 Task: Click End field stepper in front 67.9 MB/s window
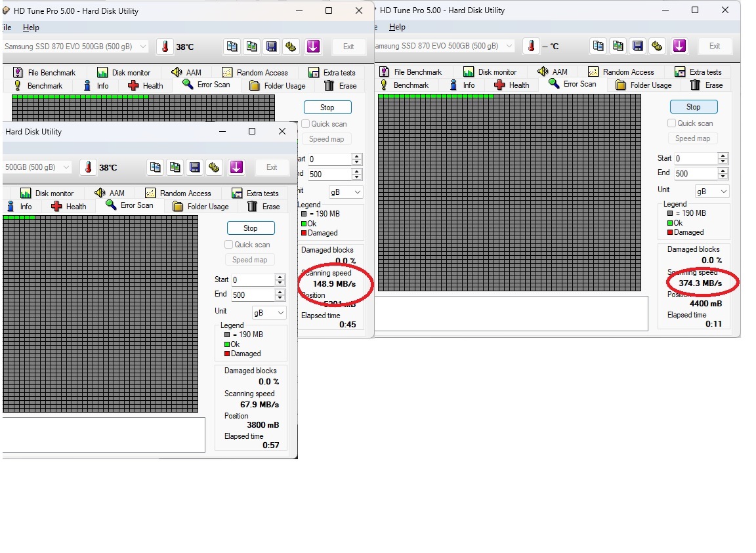pos(280,295)
